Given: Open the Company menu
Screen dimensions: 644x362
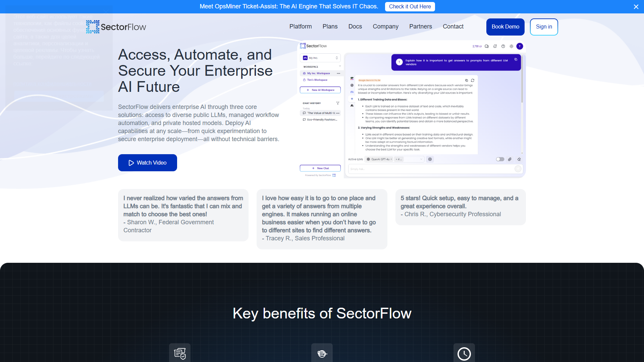Looking at the screenshot, I should [386, 26].
